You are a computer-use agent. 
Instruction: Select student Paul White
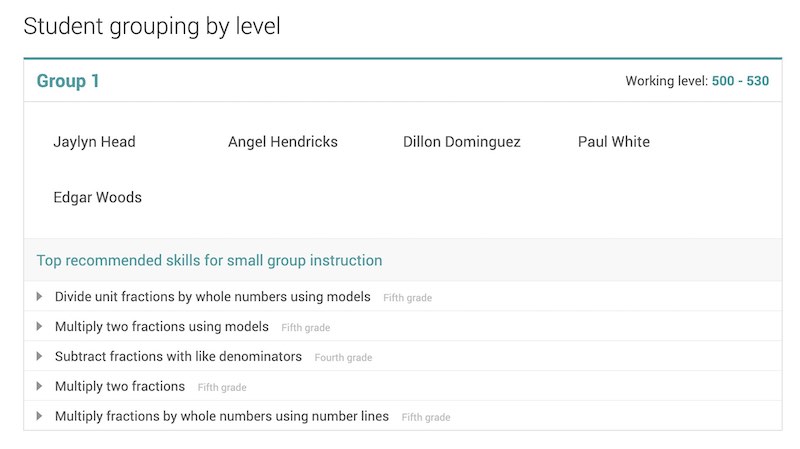pos(614,142)
